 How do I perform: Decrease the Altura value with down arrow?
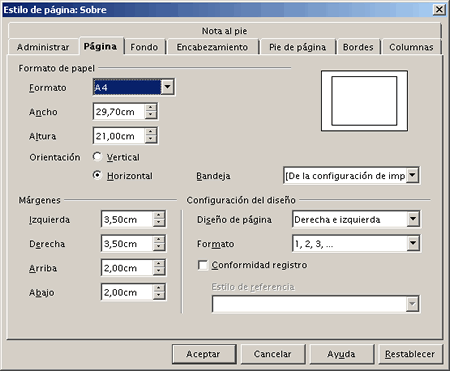tap(151, 140)
